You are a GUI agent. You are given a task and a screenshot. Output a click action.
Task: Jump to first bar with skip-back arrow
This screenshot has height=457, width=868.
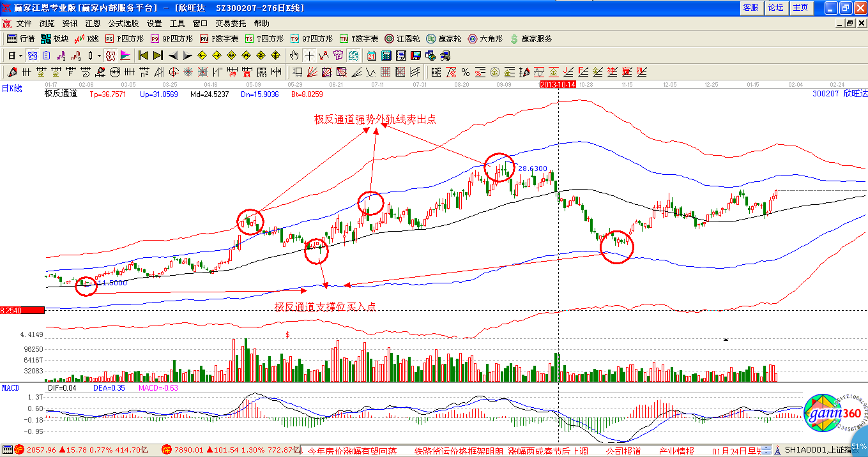[143, 56]
